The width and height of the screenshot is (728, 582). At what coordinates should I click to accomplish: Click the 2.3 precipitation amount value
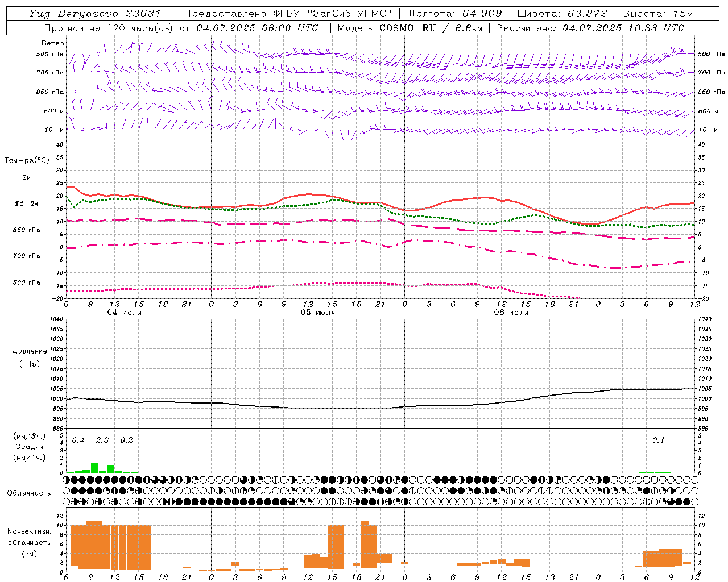(102, 440)
